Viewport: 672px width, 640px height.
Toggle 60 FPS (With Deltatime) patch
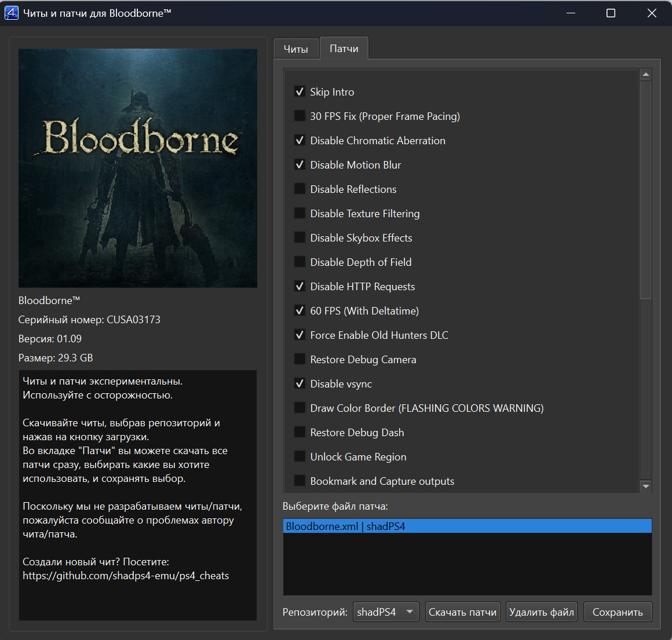point(300,310)
